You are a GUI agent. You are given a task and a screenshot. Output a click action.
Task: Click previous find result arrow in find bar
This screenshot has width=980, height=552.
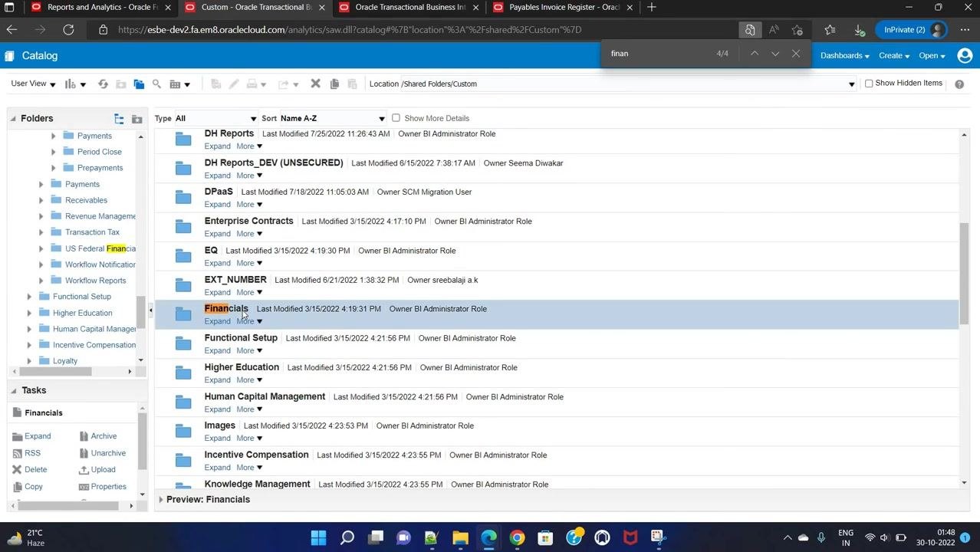(x=755, y=54)
